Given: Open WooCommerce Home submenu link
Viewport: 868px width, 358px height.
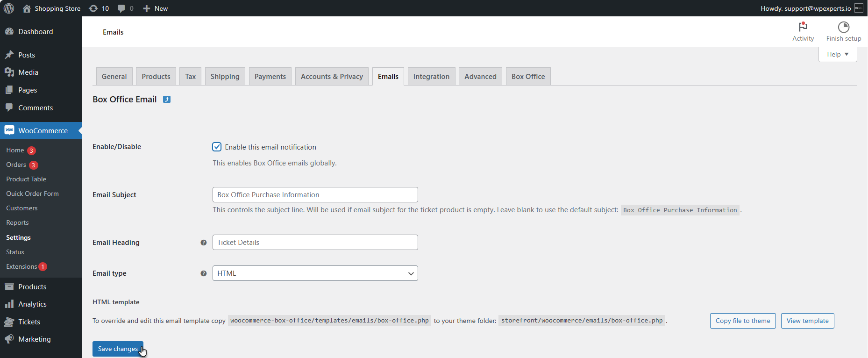Looking at the screenshot, I should point(15,150).
